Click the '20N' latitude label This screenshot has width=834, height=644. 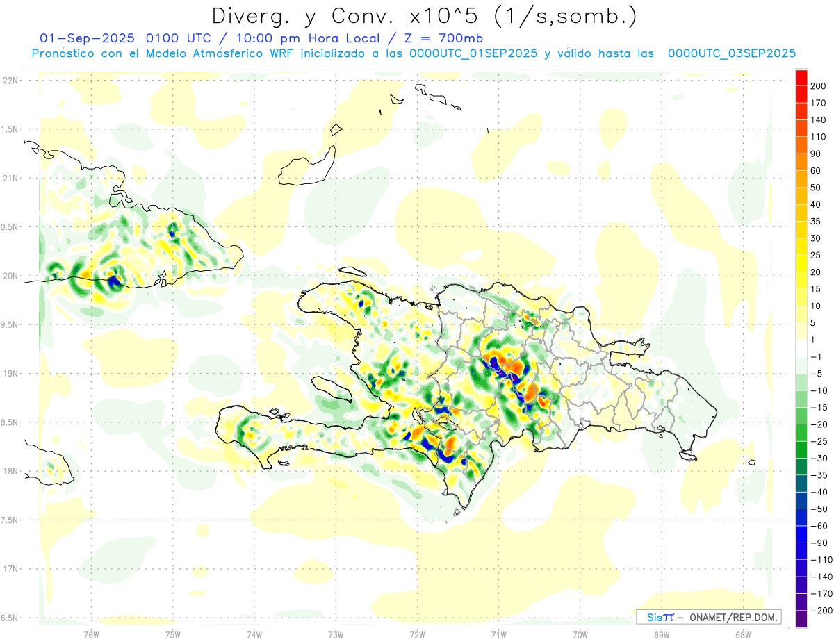point(11,276)
